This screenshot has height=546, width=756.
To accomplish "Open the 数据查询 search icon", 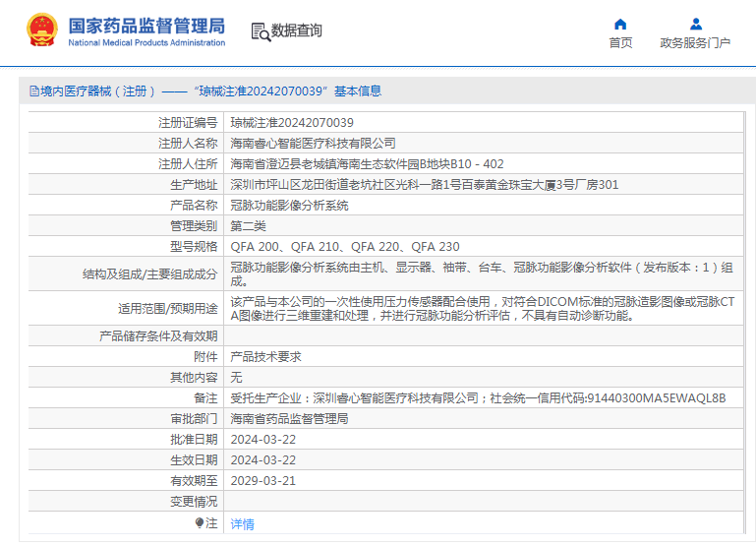I will tap(261, 31).
